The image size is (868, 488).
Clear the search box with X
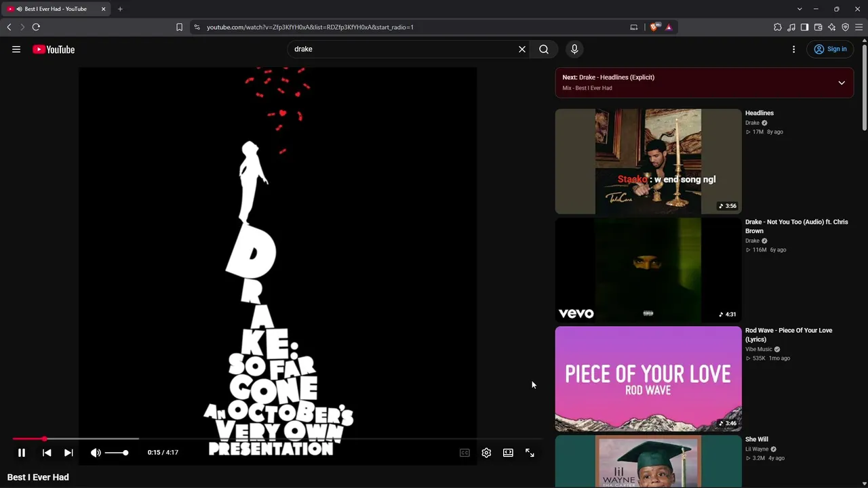tap(522, 49)
